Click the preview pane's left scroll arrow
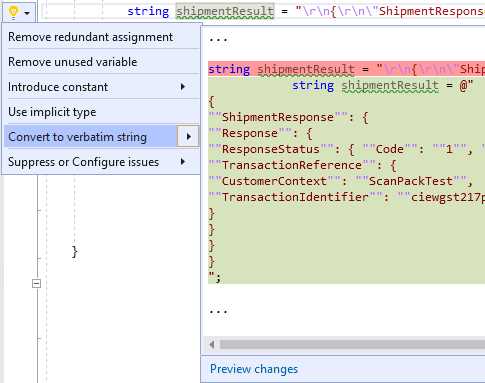This screenshot has height=383, width=485. (x=212, y=344)
